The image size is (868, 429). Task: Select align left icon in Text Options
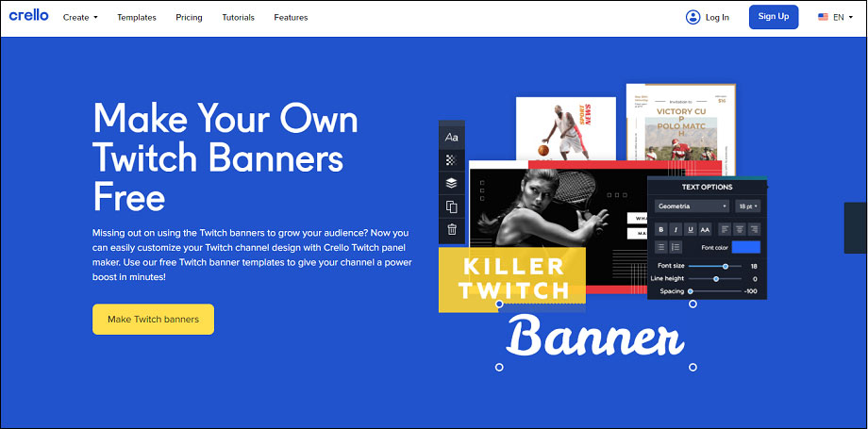pyautogui.click(x=725, y=229)
